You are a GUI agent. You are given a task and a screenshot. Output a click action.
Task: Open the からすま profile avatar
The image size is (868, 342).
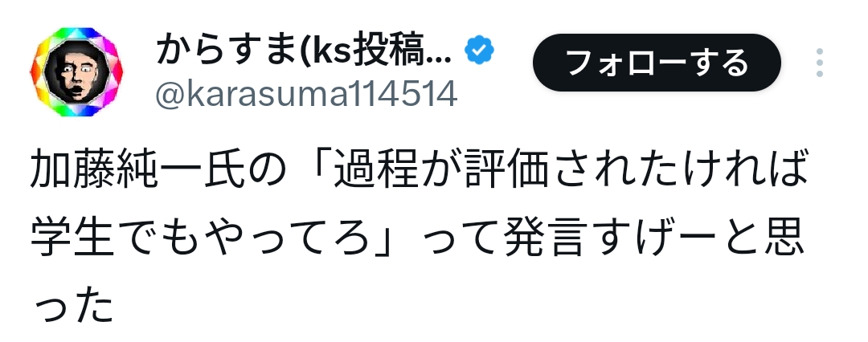coord(76,72)
